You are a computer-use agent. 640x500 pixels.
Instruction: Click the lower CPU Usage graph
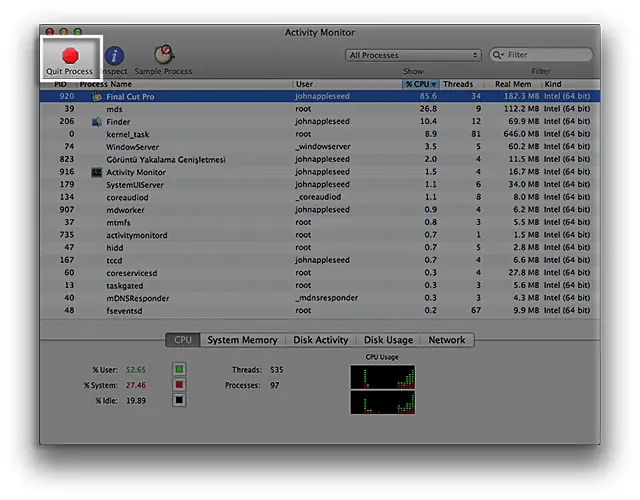click(383, 402)
